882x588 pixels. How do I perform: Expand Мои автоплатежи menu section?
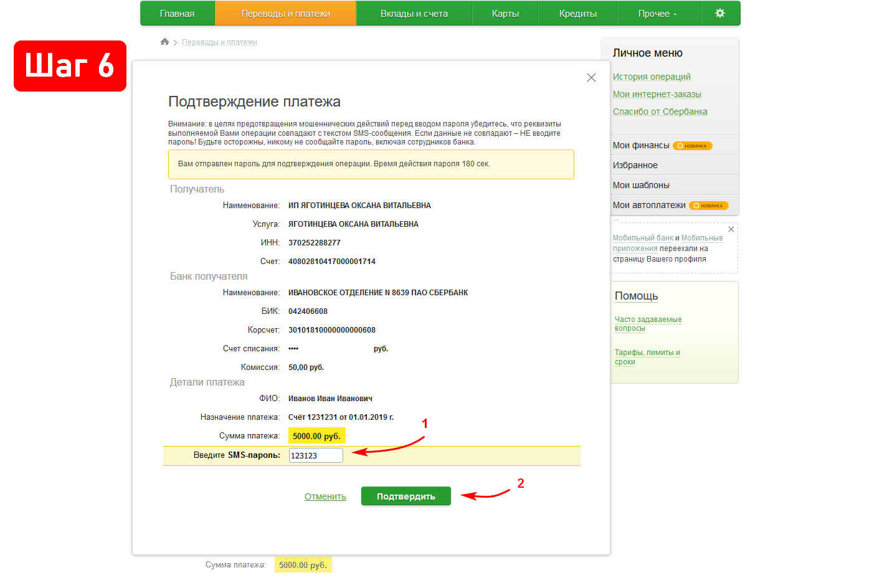(649, 205)
